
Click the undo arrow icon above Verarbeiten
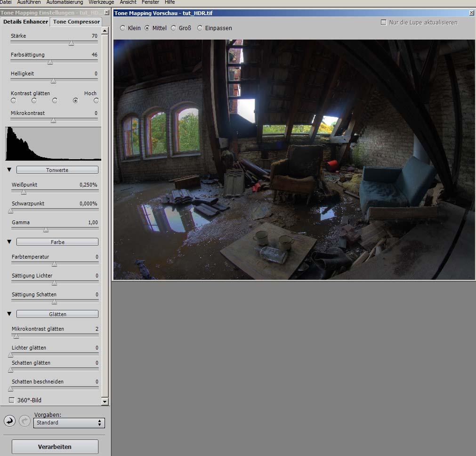click(x=9, y=420)
